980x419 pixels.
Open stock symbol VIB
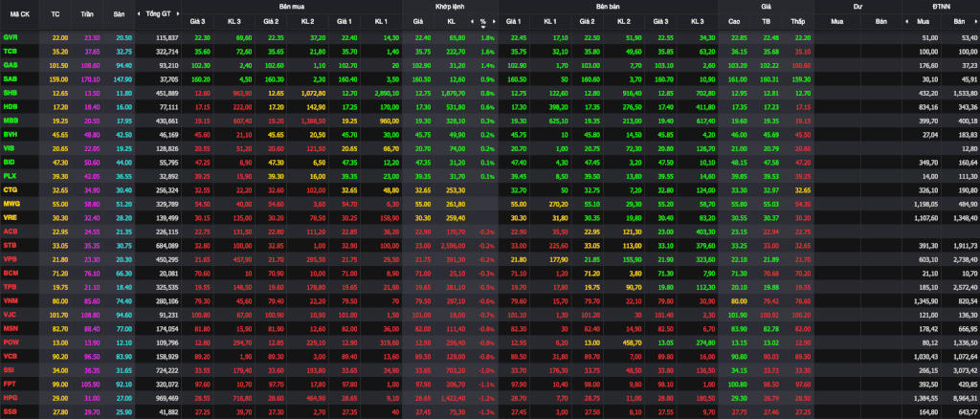pyautogui.click(x=10, y=147)
